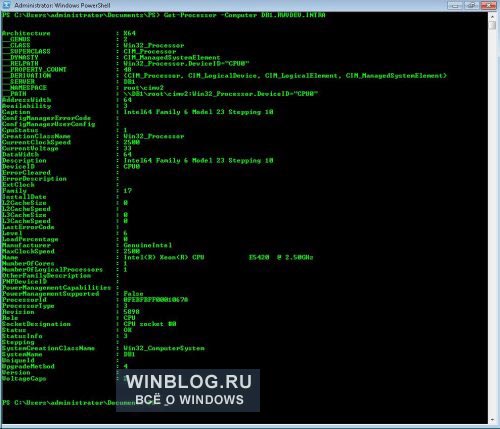
Task: Select the AddressWidth property label
Action: pos(27,100)
